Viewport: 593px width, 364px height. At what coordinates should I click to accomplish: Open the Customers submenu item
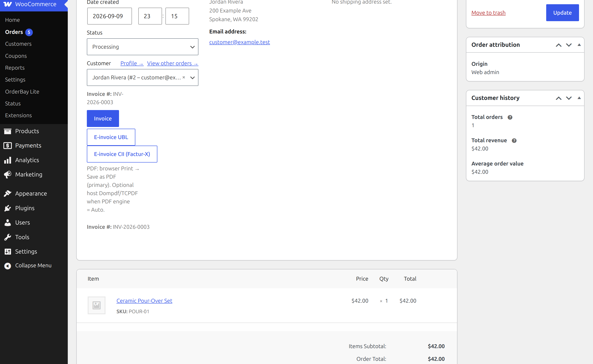[x=18, y=44]
